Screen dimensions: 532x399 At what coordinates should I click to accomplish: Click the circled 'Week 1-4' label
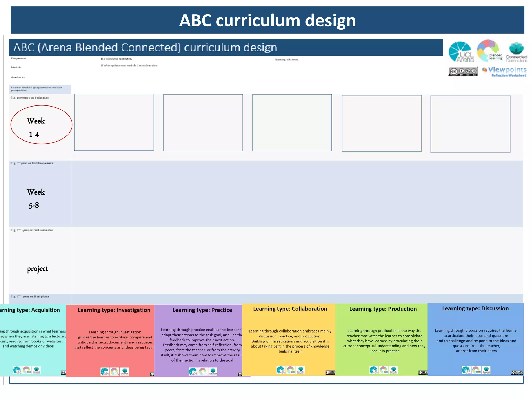[x=41, y=125]
